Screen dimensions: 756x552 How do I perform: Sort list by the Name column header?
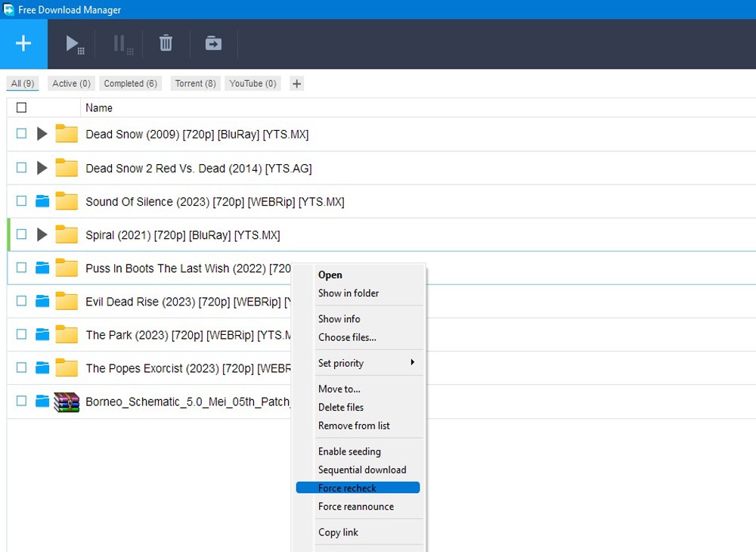(x=99, y=108)
